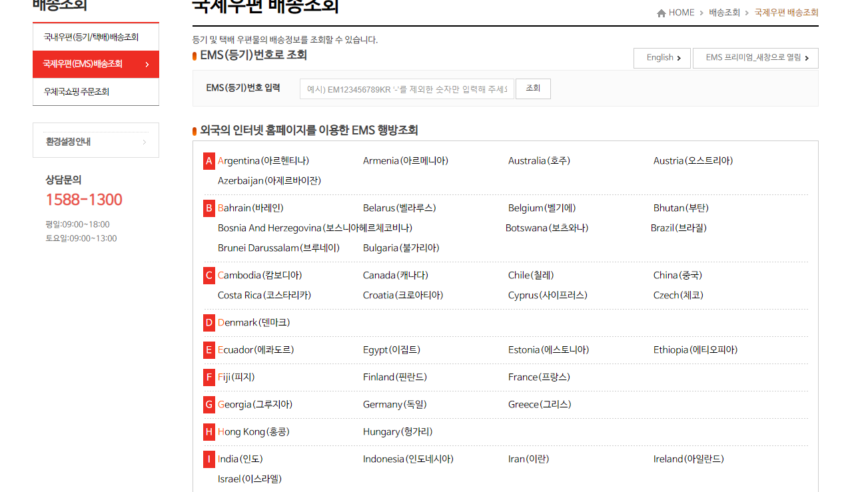Image resolution: width=868 pixels, height=492 pixels.
Task: Open EMS 프리미엄 in new window
Action: pos(755,58)
